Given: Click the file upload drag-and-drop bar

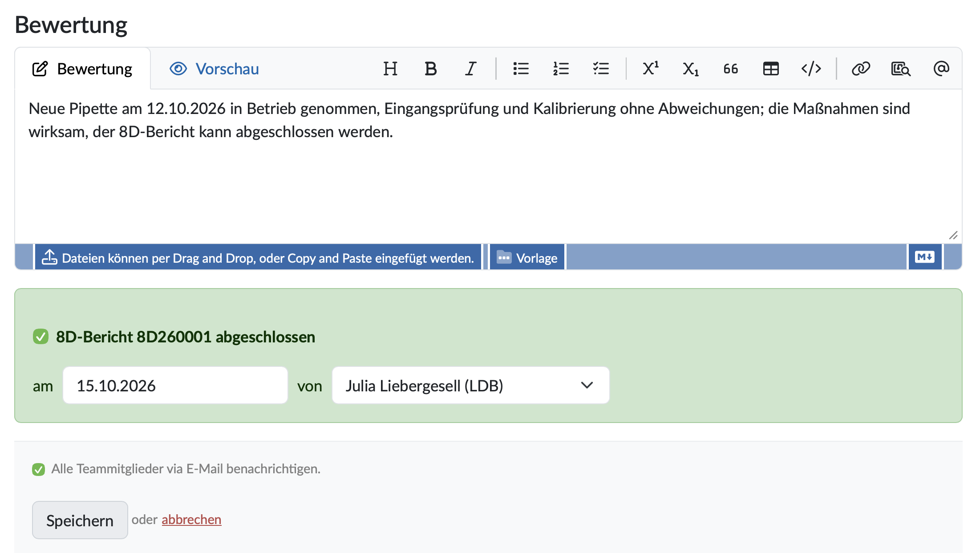Looking at the screenshot, I should (258, 257).
